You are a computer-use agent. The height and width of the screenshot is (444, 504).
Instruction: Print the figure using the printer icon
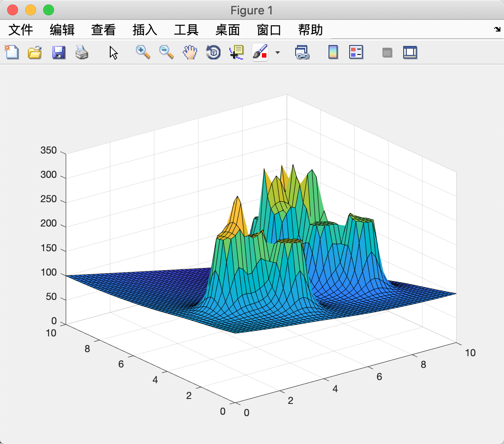pyautogui.click(x=82, y=52)
